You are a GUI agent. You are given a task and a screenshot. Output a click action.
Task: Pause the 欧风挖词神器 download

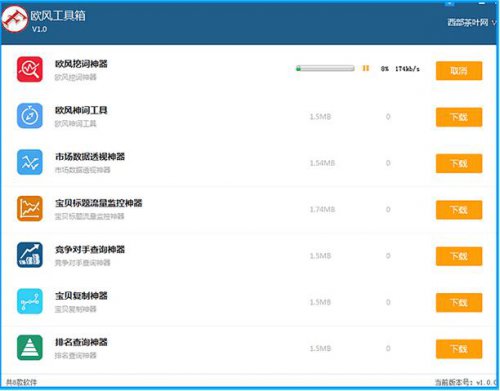(366, 68)
